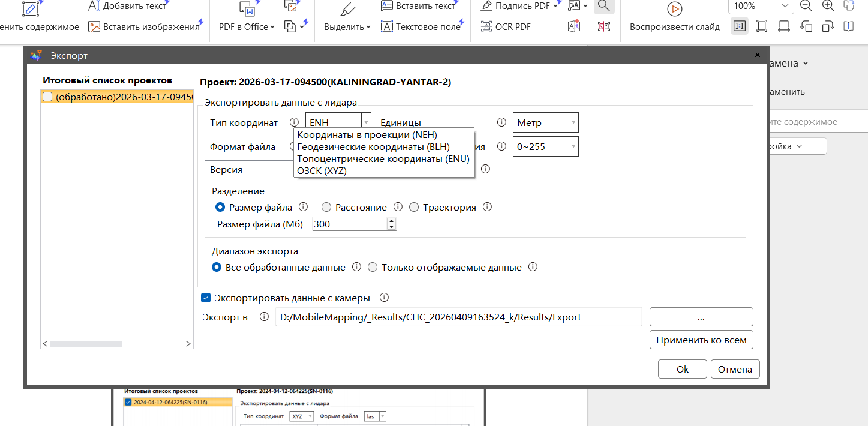Open the Версия combo box

click(x=250, y=169)
